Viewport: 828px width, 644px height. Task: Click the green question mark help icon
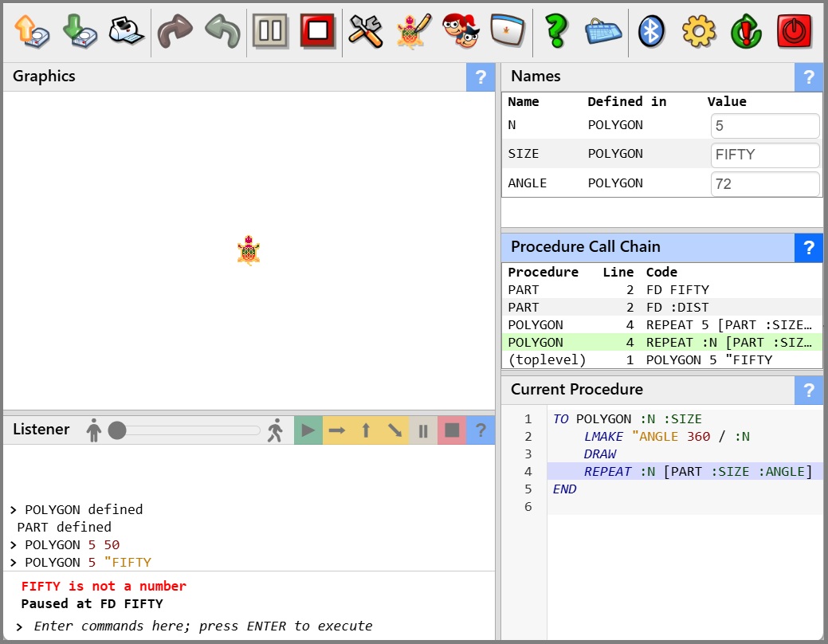click(x=555, y=32)
